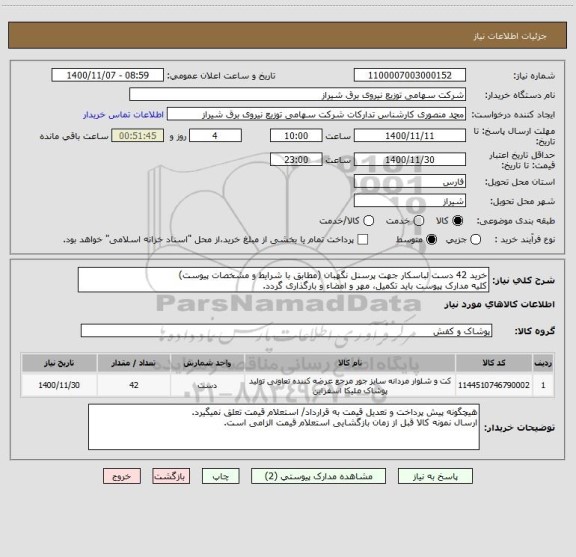Click the product name cell کت و شلوار مردانه
576x557 pixels.
point(350,385)
